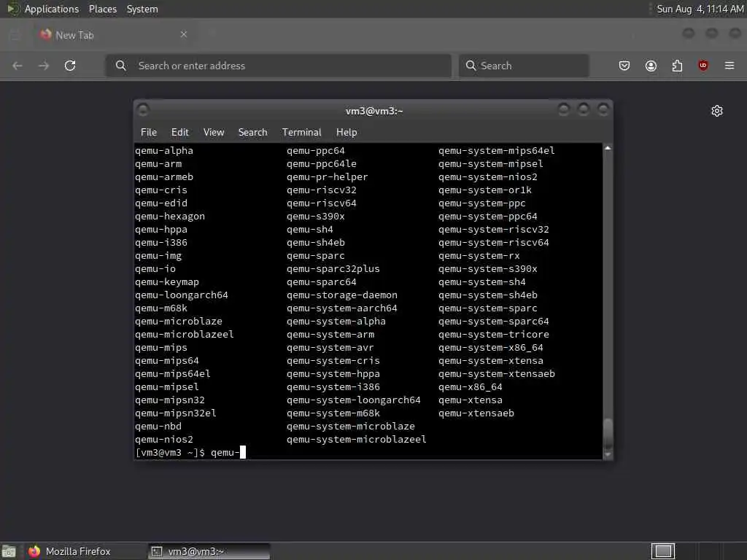This screenshot has height=560, width=747.
Task: Click the text qemu-riscv64
Action: [x=322, y=203]
